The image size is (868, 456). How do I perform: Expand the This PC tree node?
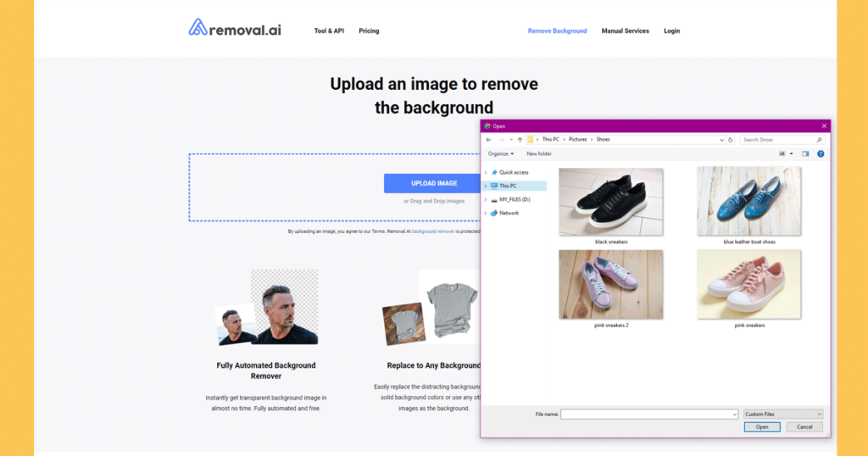point(486,186)
